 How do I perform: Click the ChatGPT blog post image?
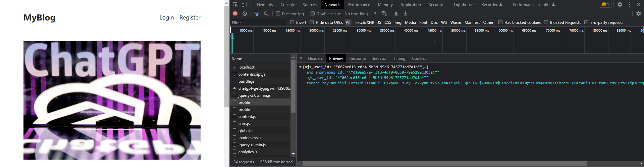click(x=112, y=100)
